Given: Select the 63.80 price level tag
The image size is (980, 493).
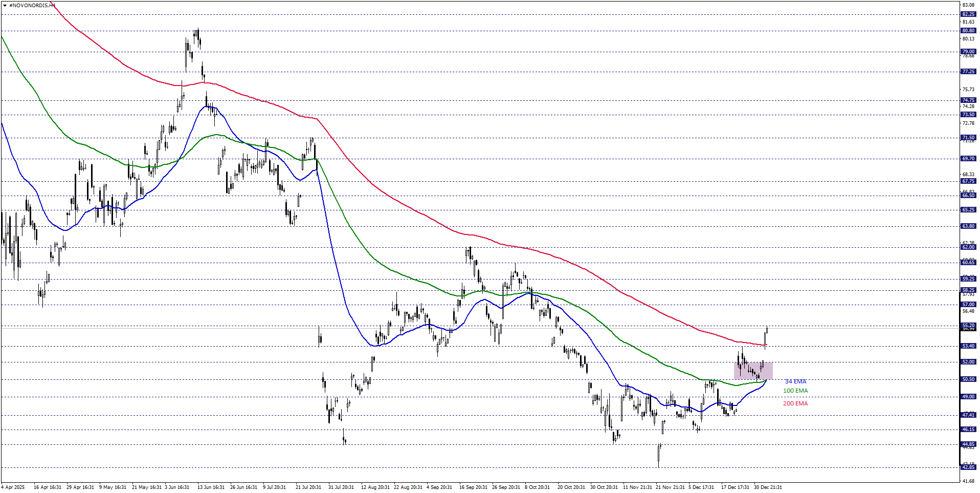Looking at the screenshot, I should (968, 226).
